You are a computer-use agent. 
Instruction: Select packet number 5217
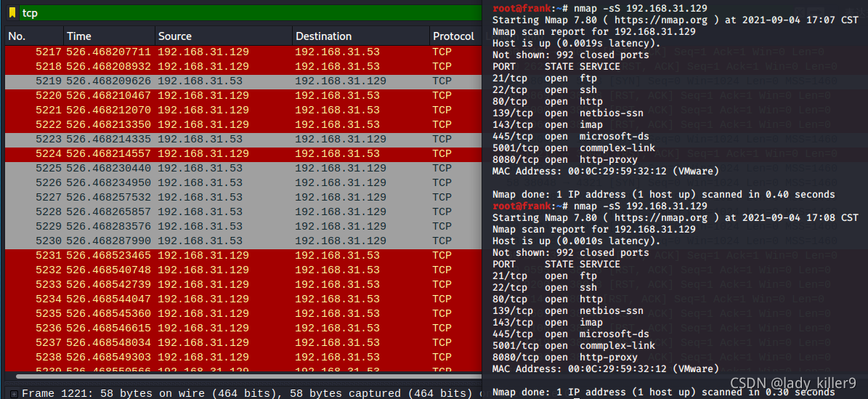tap(243, 52)
